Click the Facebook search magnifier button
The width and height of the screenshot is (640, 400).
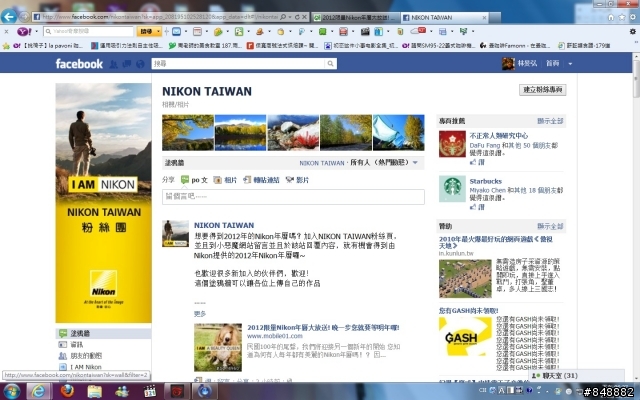(331, 63)
